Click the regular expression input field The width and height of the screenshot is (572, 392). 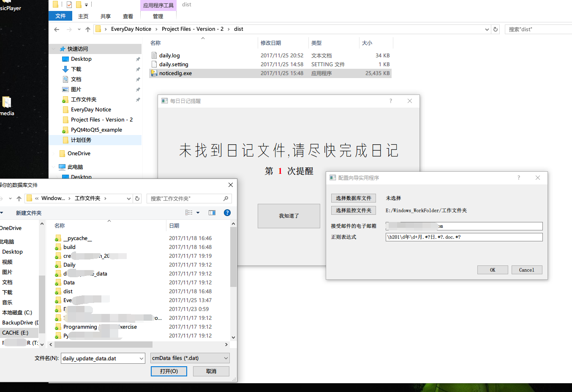point(464,237)
